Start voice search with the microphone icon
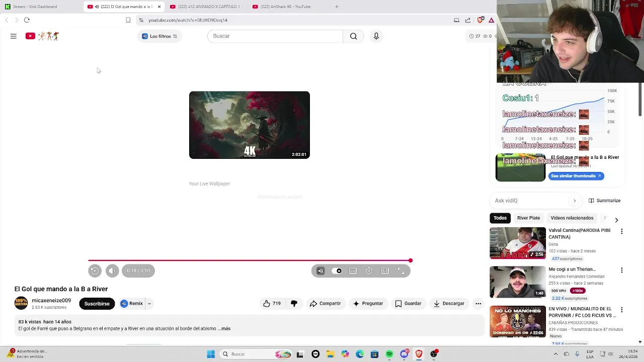 click(376, 36)
